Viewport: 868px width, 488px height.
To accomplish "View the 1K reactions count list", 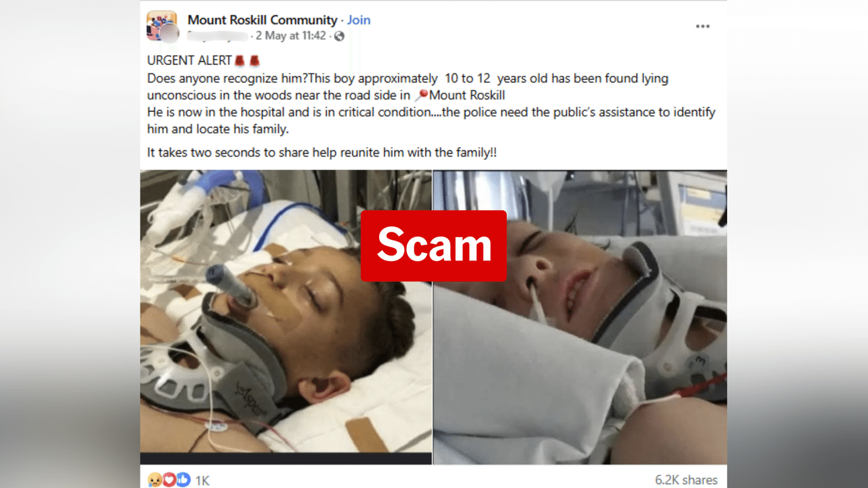I will pyautogui.click(x=203, y=481).
